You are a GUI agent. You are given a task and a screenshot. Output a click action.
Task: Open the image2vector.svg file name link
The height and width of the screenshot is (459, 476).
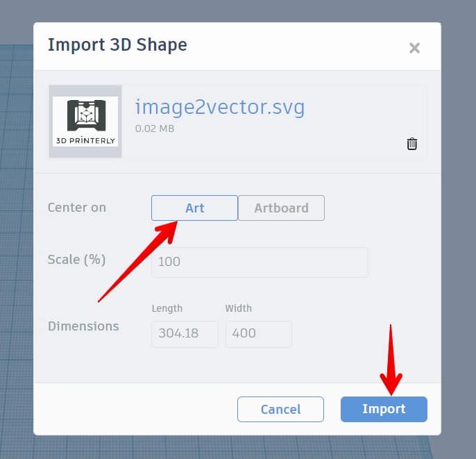pyautogui.click(x=220, y=108)
